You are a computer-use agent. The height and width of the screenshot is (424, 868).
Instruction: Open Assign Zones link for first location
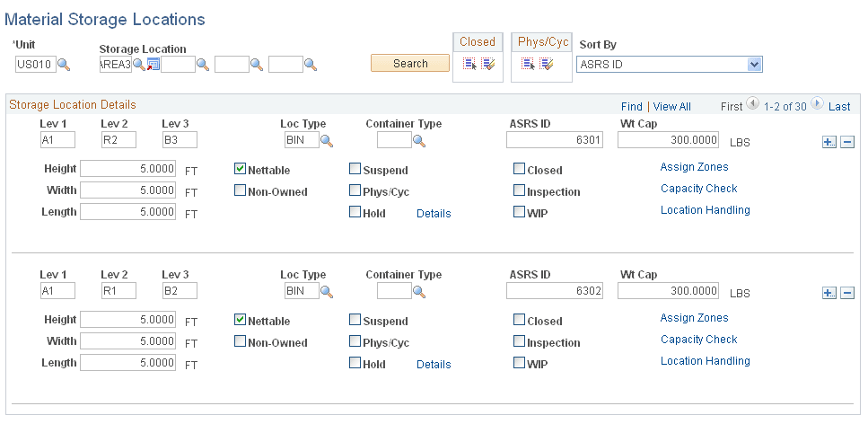694,167
